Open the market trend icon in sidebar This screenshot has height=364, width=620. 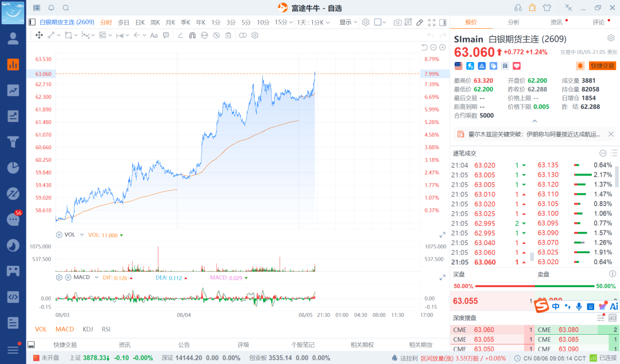coord(13,90)
